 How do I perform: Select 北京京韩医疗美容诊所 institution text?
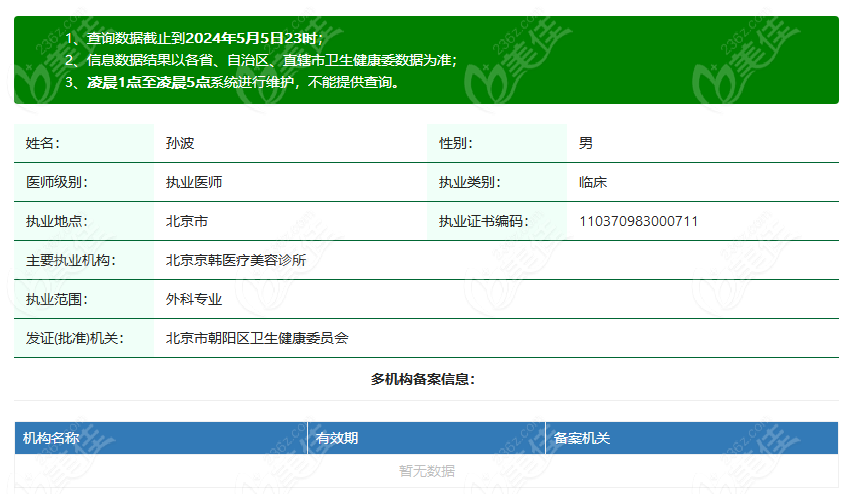[x=236, y=261]
